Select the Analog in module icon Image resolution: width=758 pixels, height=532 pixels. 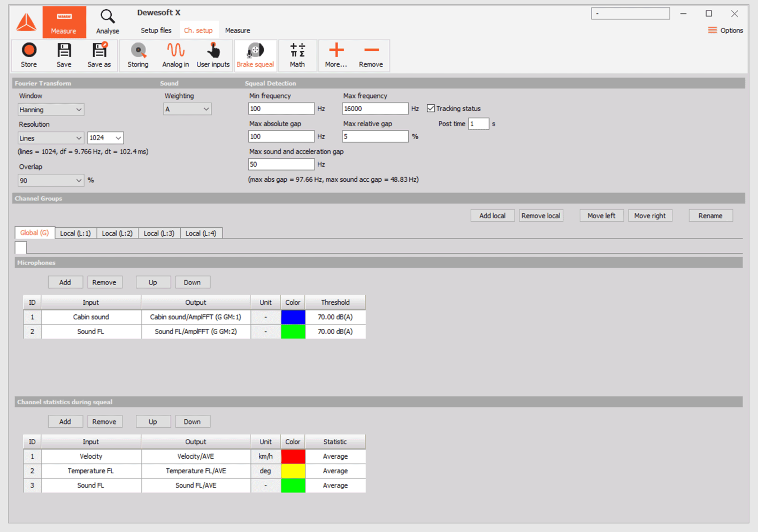point(175,55)
